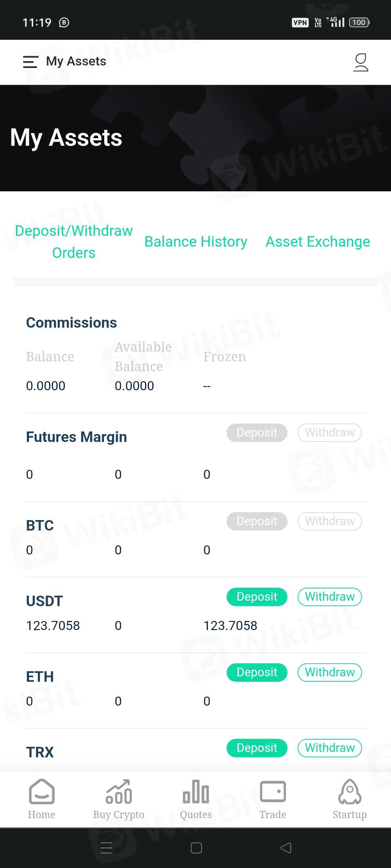
Task: Deposit ETH using its Deposit button
Action: tap(257, 672)
